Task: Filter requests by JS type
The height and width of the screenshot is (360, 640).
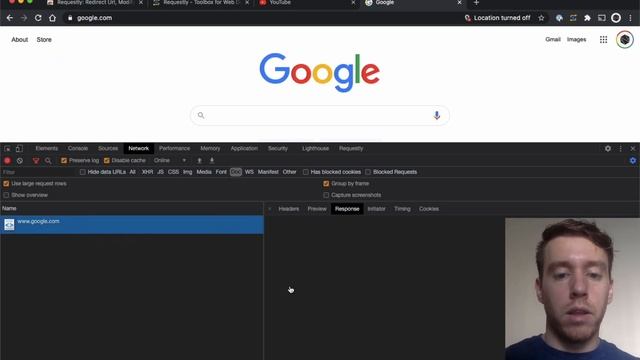Action: (x=160, y=172)
